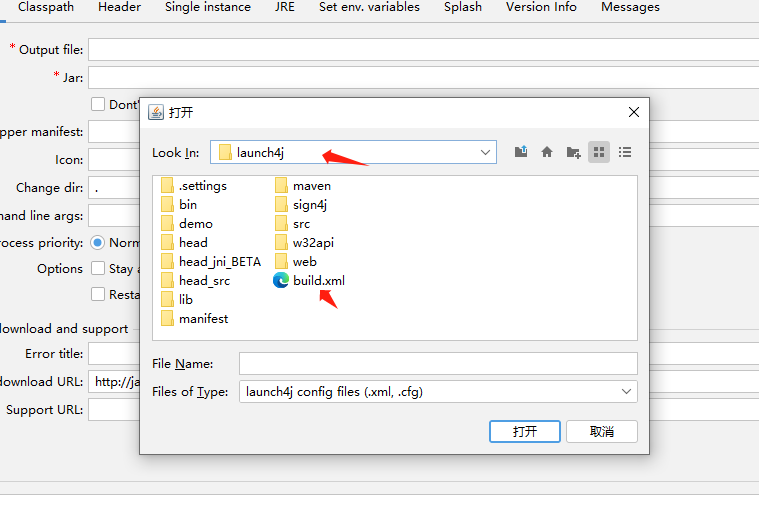
Task: Go up one folder level
Action: coord(521,152)
